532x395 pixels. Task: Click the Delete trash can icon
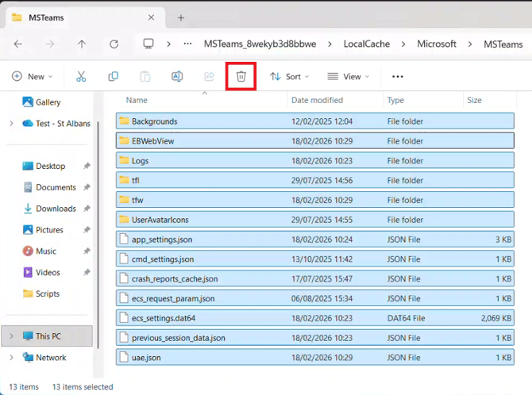click(x=241, y=77)
